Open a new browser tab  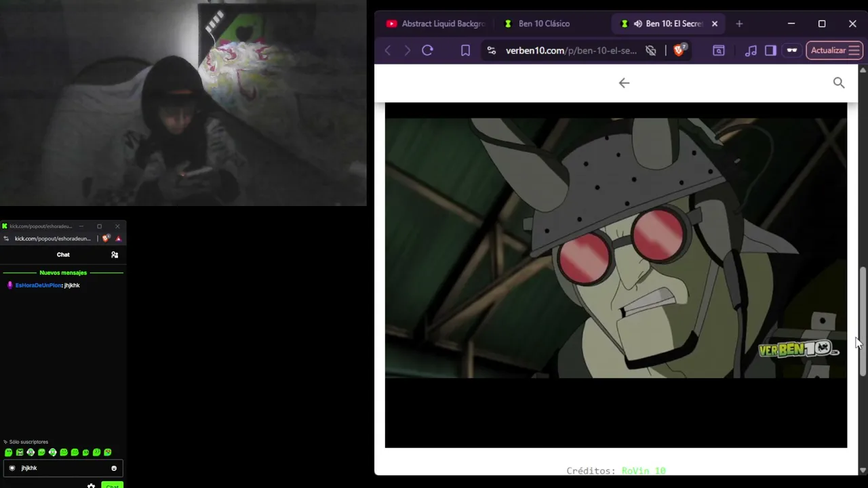739,24
